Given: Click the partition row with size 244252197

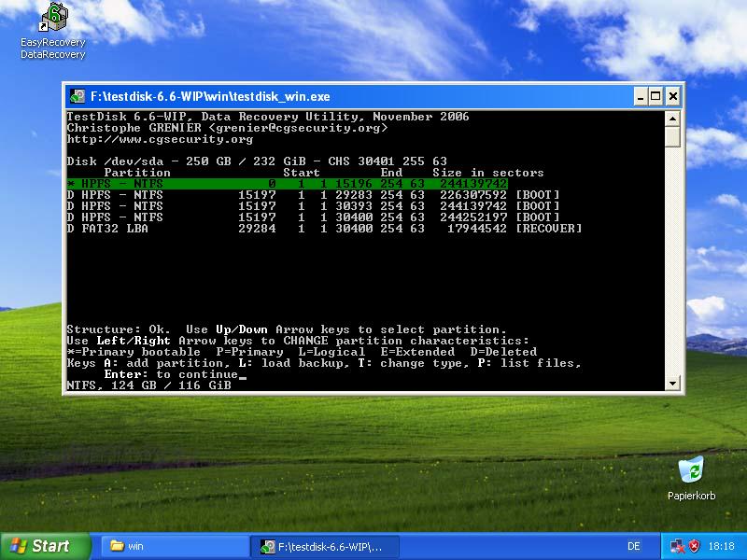Looking at the screenshot, I should [x=314, y=217].
